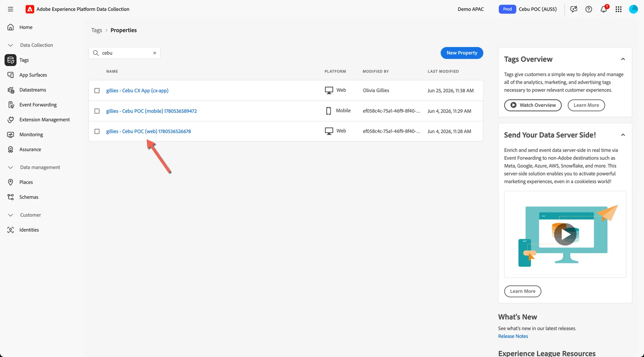The width and height of the screenshot is (644, 357).
Task: Click the Monitoring icon
Action: tap(10, 135)
